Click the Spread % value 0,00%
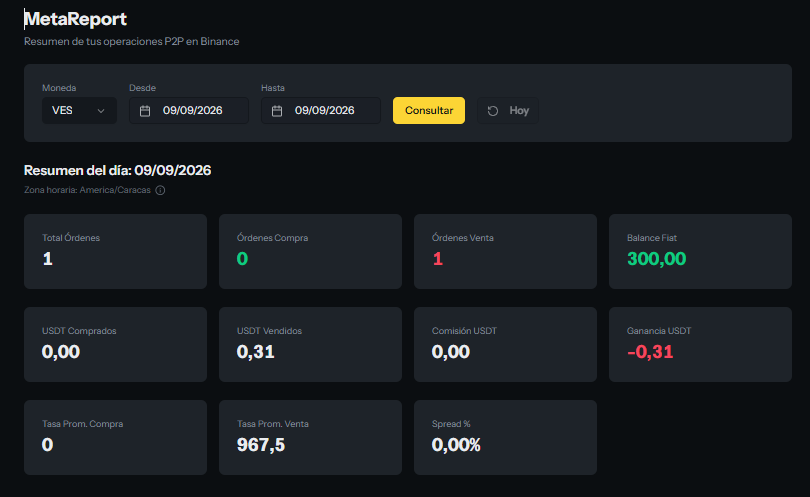810x497 pixels. point(456,445)
